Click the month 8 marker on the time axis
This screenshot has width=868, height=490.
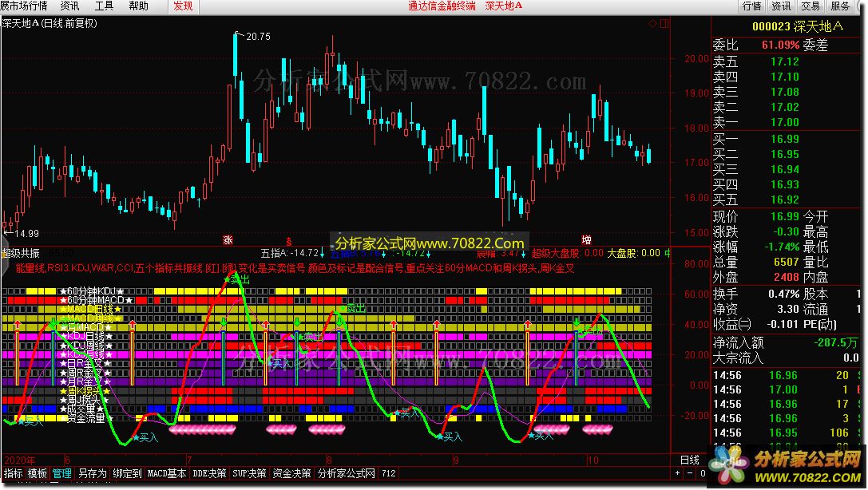(x=329, y=460)
